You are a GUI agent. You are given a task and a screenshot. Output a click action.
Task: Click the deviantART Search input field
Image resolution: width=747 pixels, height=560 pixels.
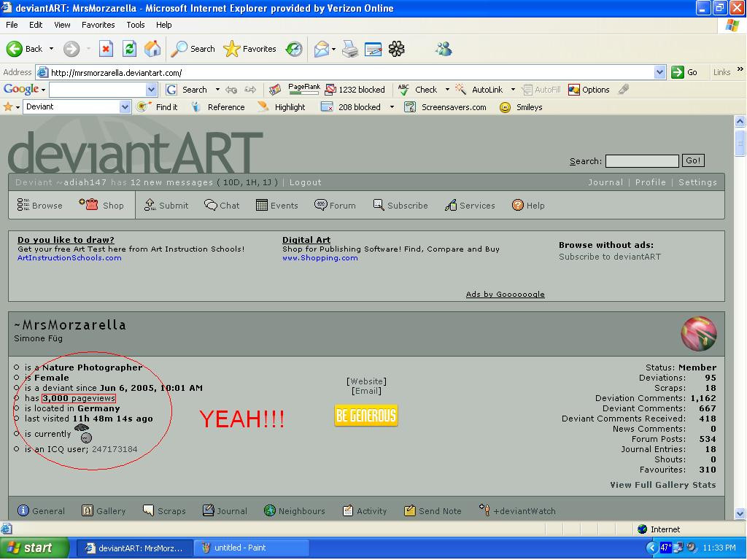[642, 161]
